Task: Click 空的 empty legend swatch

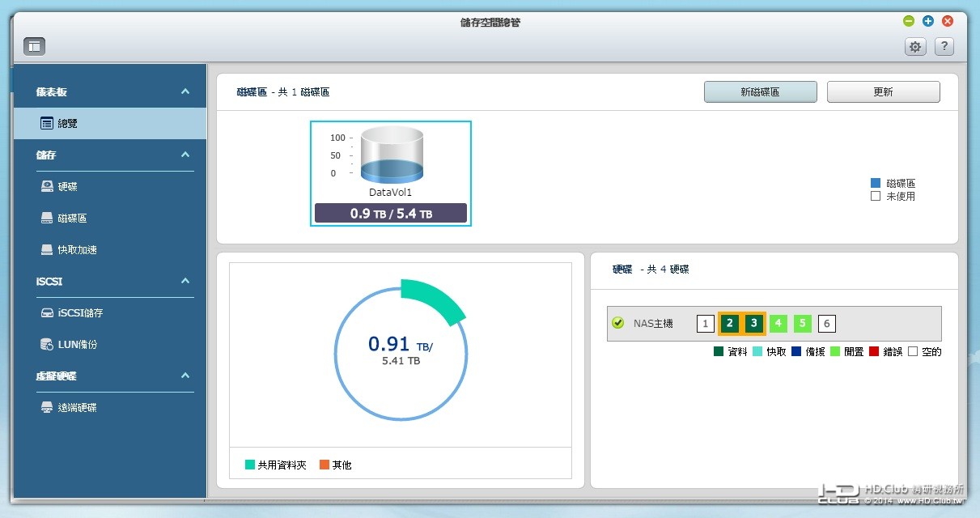Action: 912,351
